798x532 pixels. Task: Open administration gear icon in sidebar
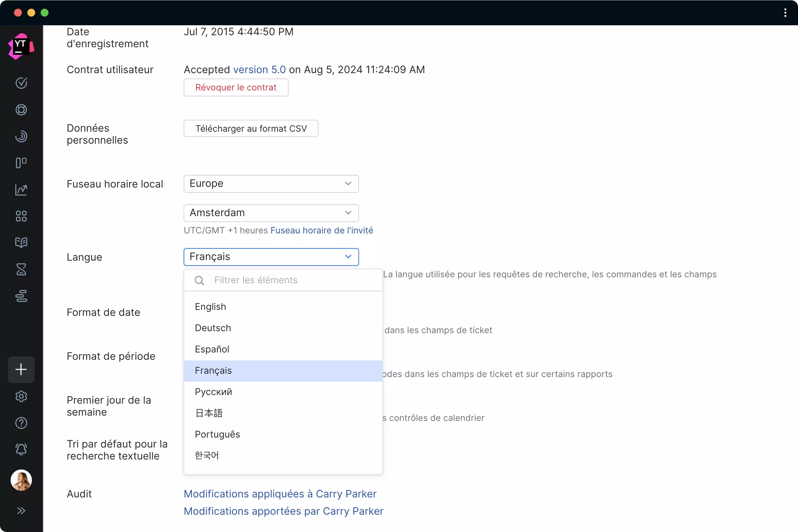(21, 396)
